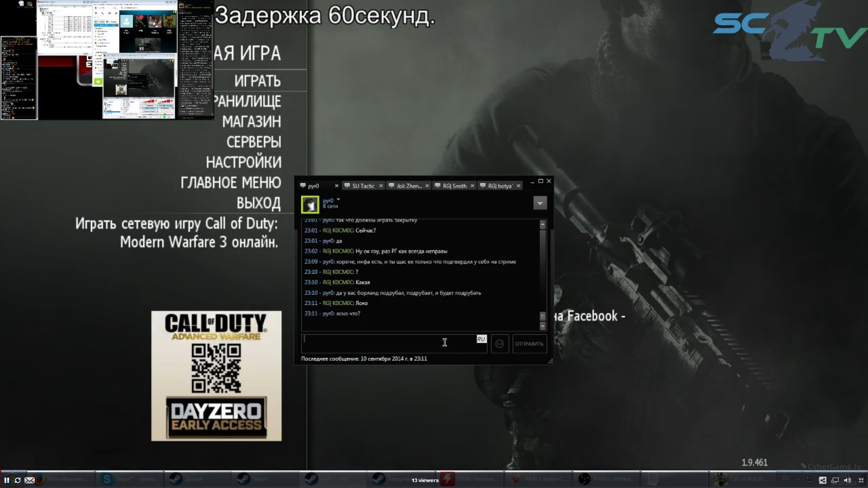Select СЕРВЕРЫ in the game menu
Viewport: 868px width, 488px height.
click(x=254, y=142)
